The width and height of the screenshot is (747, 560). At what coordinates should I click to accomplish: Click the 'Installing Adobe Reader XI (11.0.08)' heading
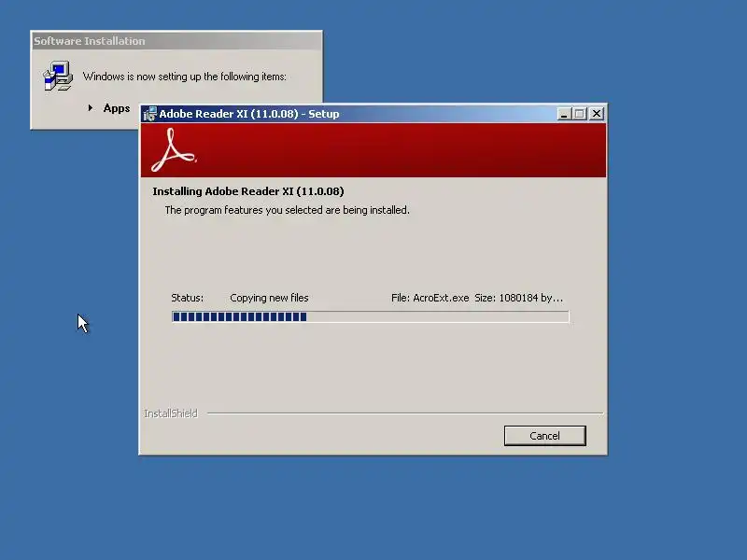[248, 191]
